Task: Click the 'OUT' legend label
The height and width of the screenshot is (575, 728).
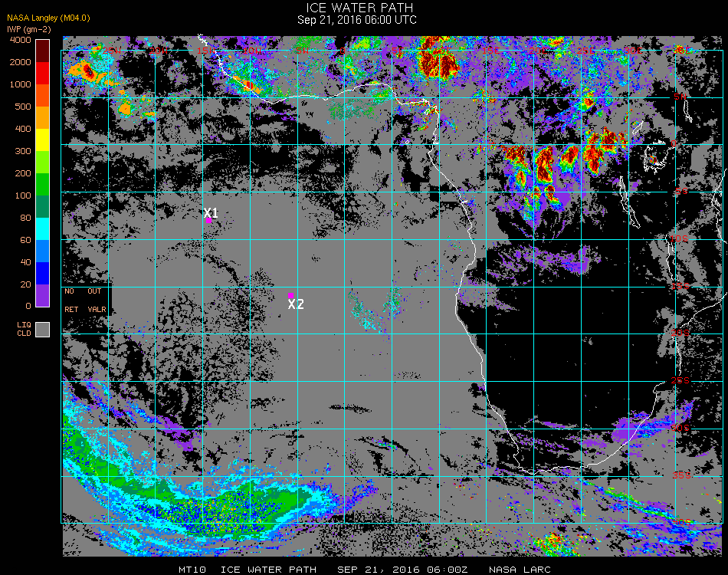Action: coord(94,291)
